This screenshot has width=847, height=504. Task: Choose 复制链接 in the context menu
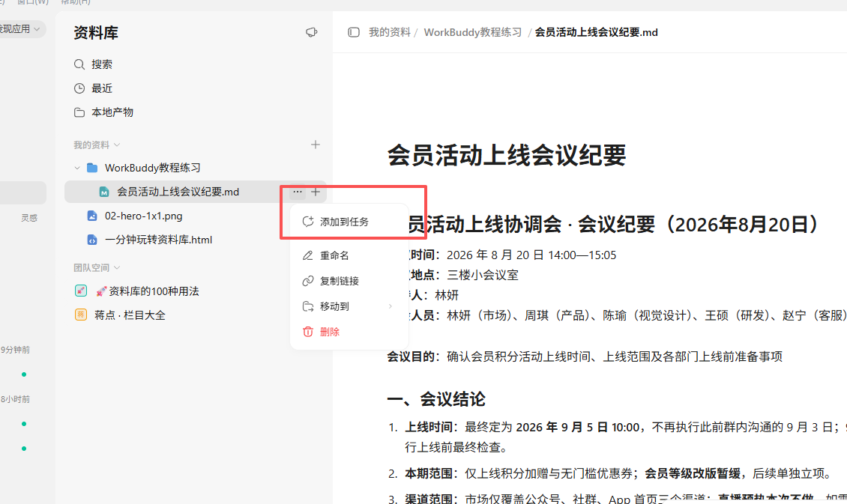coord(349,281)
